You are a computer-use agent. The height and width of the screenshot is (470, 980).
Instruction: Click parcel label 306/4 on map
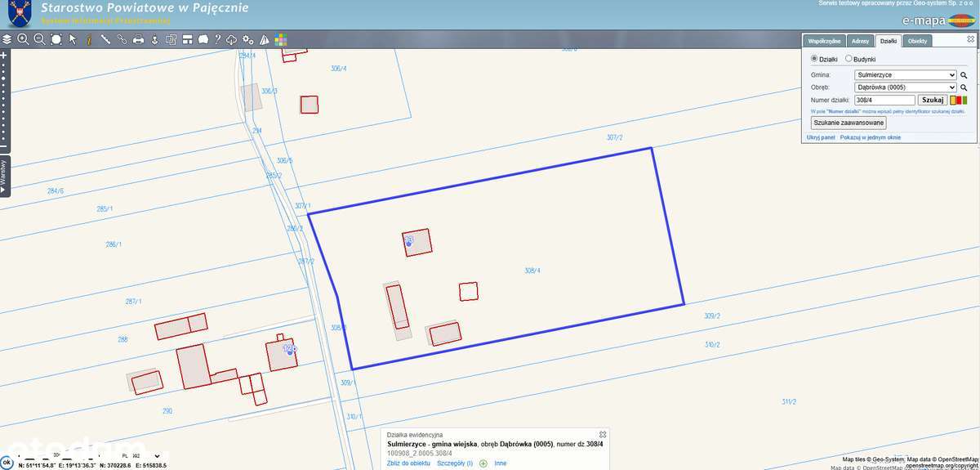[339, 69]
